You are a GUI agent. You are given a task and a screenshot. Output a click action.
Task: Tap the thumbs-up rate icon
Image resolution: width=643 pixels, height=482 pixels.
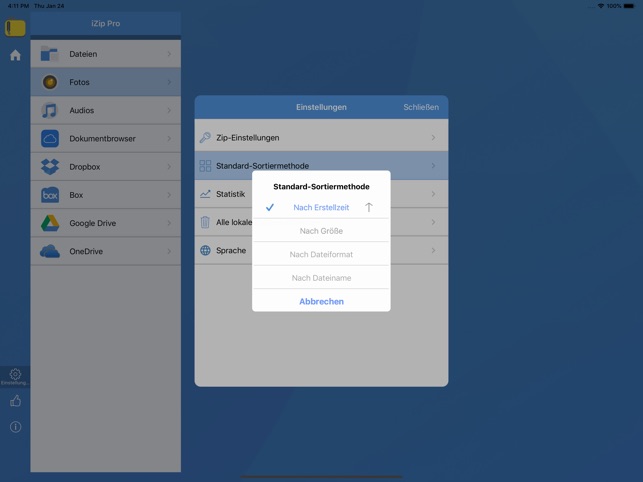(15, 401)
